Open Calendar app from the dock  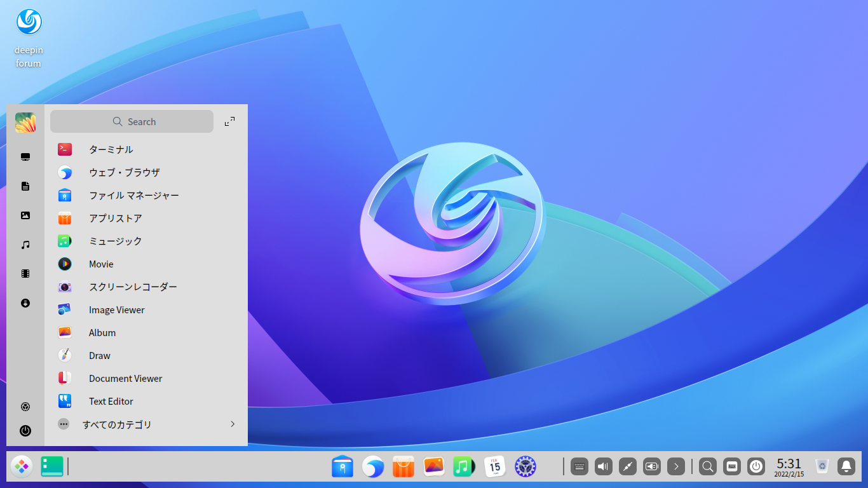[495, 466]
